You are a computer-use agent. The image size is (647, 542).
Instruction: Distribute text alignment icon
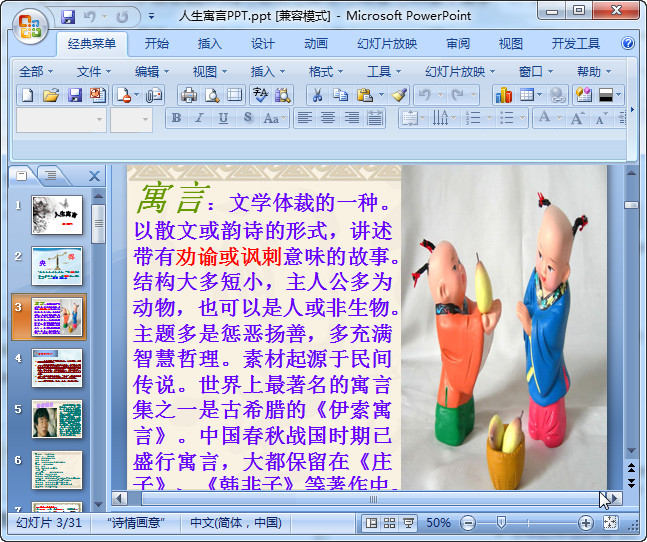(x=375, y=118)
